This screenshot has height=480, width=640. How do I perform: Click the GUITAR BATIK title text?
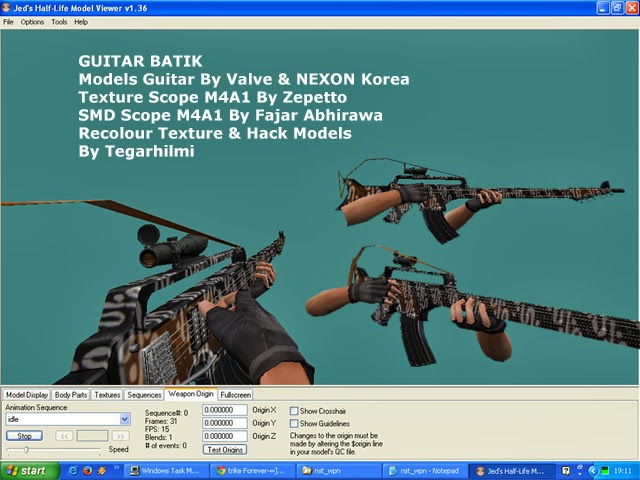tap(140, 61)
